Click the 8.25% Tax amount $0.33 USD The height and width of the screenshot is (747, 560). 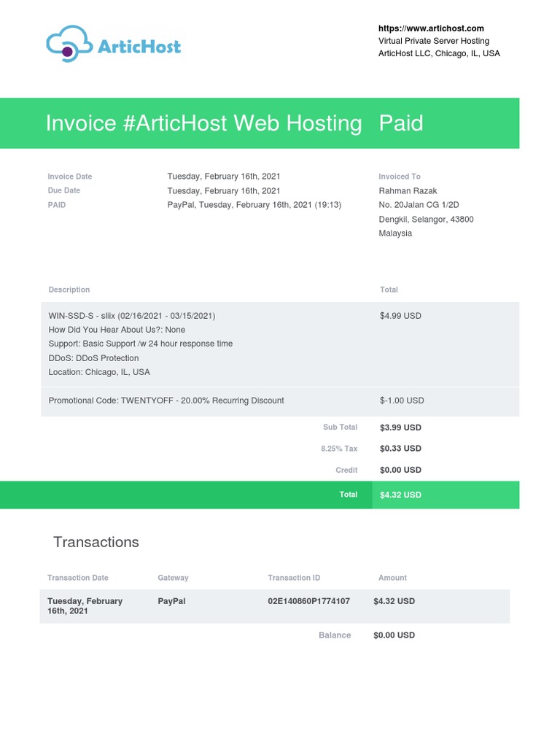coord(400,449)
